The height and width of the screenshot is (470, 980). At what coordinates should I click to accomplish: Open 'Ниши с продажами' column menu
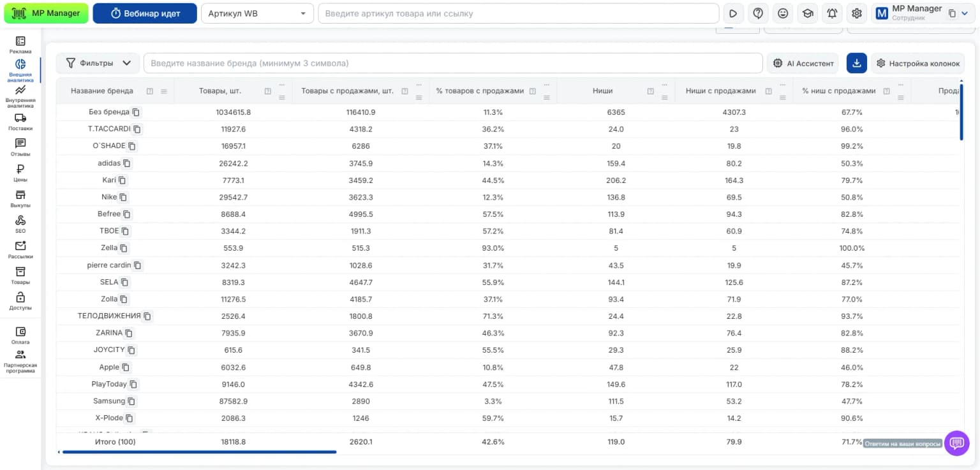[783, 98]
